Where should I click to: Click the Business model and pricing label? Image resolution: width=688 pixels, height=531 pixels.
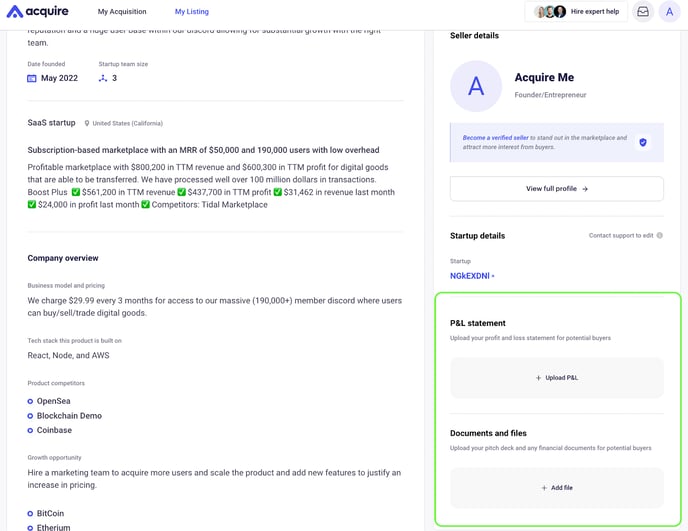[x=66, y=286]
